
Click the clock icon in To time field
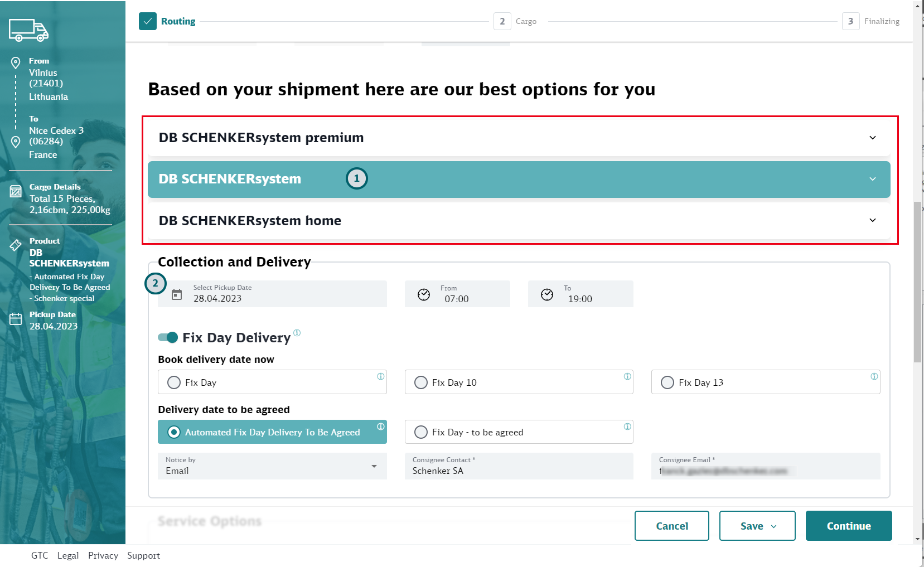pos(547,294)
